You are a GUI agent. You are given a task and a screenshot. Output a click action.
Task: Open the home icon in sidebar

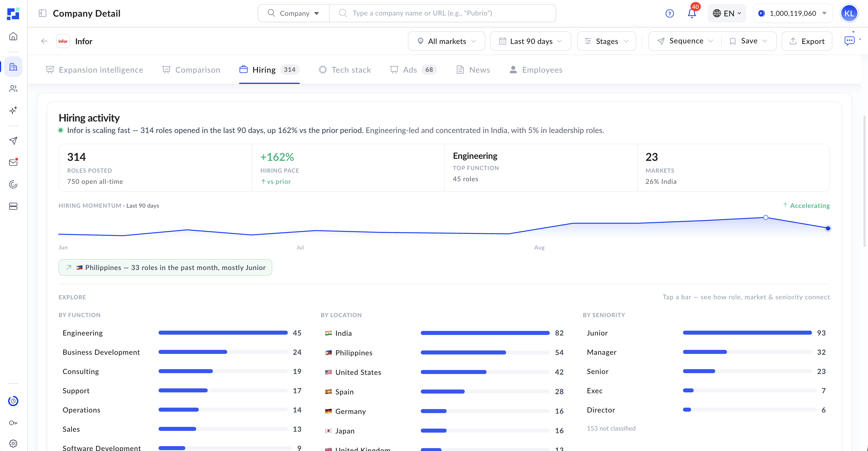(x=13, y=36)
